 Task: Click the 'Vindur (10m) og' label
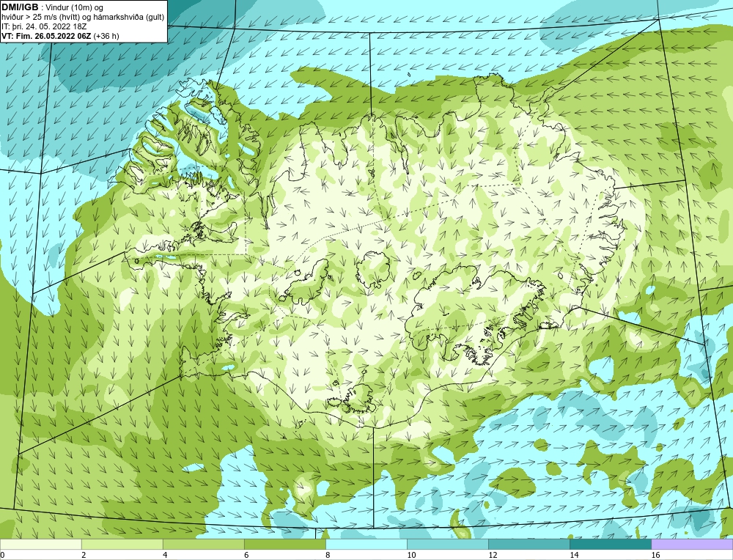pyautogui.click(x=74, y=7)
